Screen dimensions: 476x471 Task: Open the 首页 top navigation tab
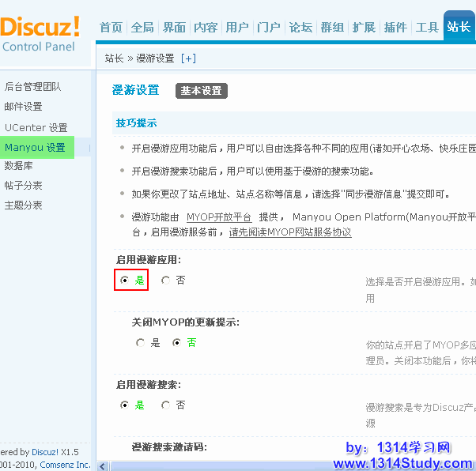[x=111, y=28]
